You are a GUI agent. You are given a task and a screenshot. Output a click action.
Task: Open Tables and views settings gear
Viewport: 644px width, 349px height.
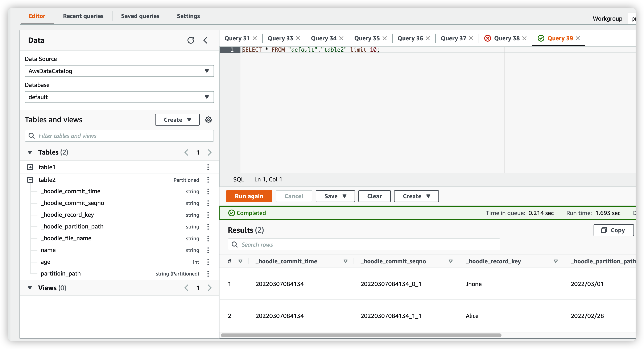tap(209, 120)
